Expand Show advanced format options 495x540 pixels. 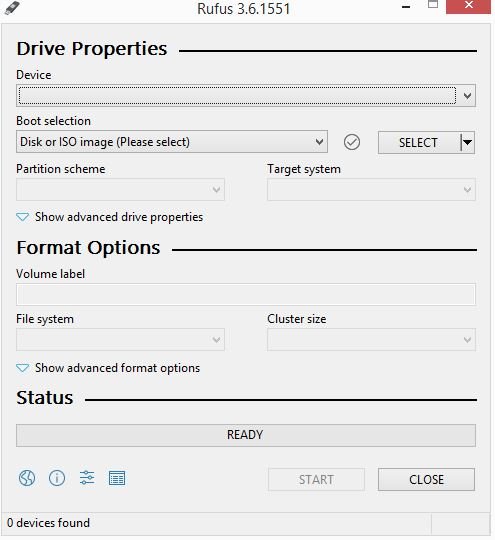tap(108, 368)
